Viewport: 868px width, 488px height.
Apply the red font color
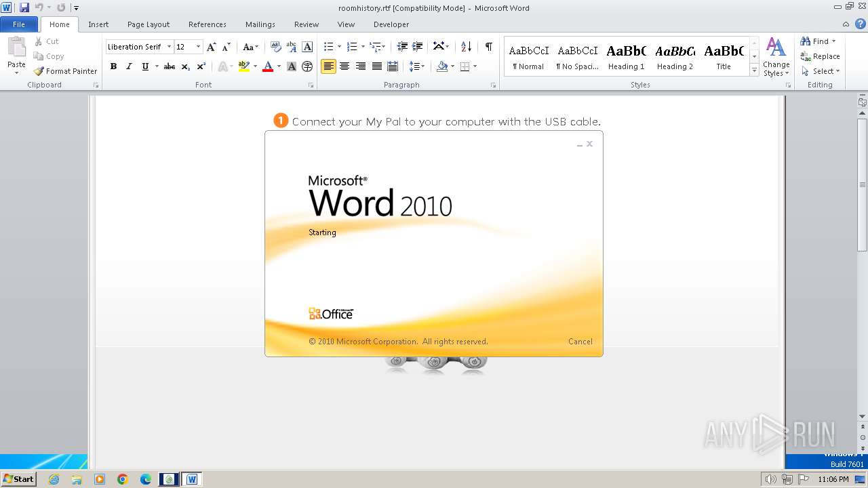click(x=268, y=66)
